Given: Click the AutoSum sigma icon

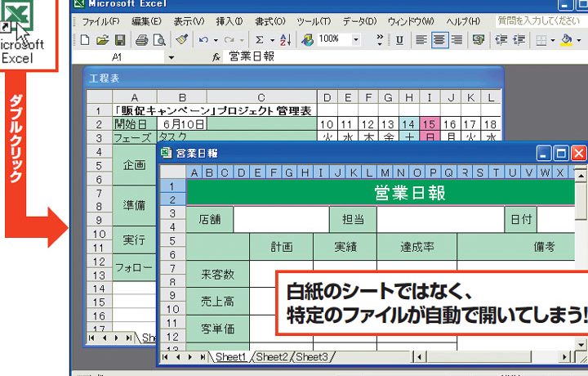Looking at the screenshot, I should point(260,40).
